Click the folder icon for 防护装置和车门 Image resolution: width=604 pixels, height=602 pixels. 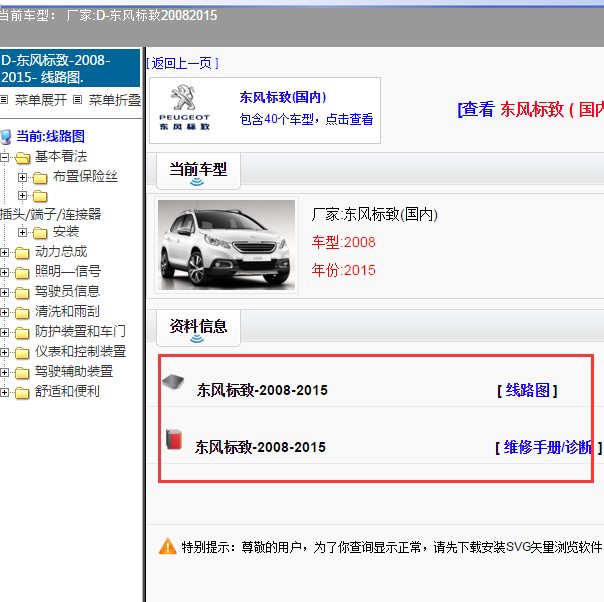click(22, 332)
